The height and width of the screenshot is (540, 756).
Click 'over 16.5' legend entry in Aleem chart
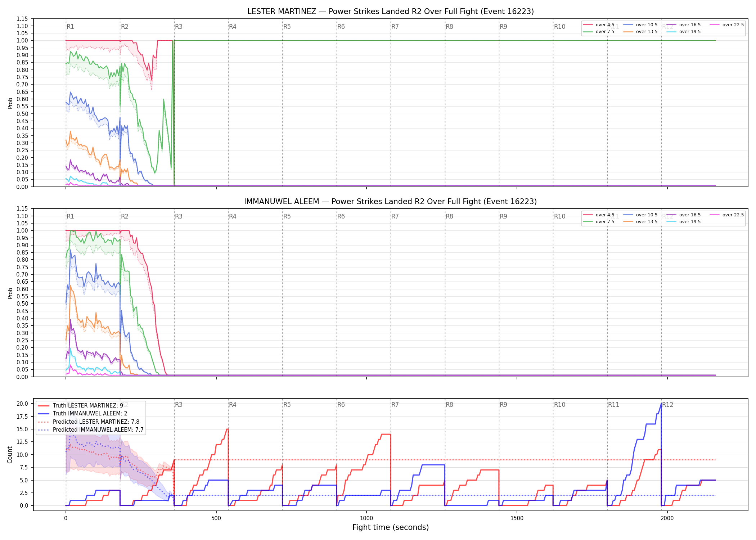click(684, 215)
